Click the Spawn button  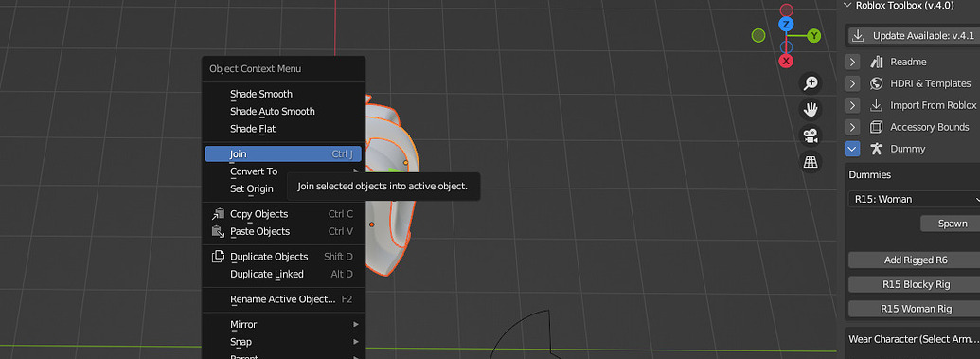click(951, 224)
